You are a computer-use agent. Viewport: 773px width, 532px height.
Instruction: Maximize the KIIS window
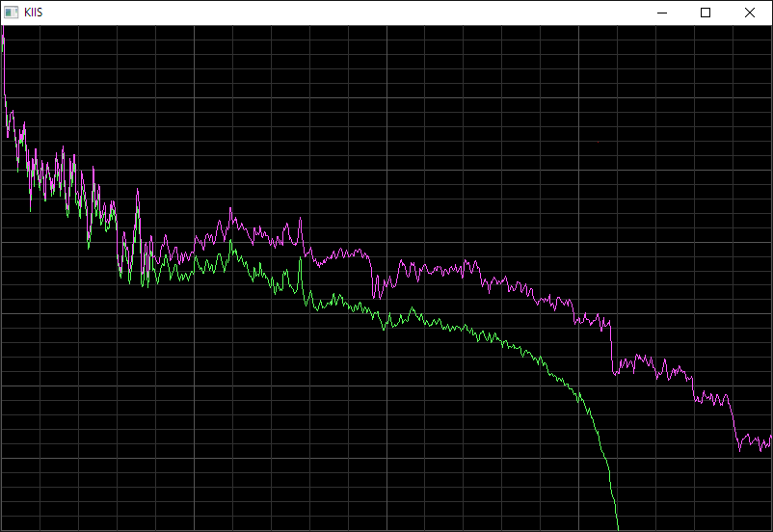tap(706, 13)
